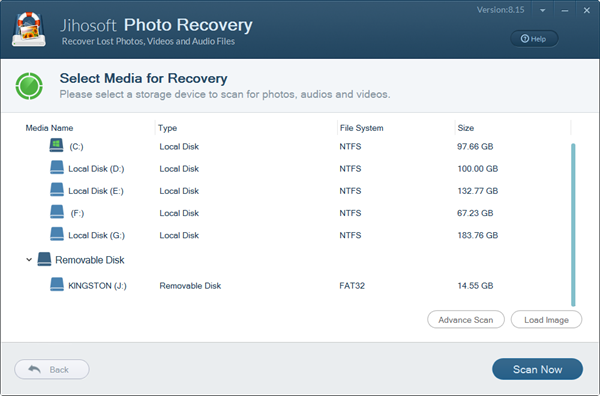Viewport: 600px width, 396px height.
Task: Select the Windows system drive (C:) icon
Action: pos(56,145)
